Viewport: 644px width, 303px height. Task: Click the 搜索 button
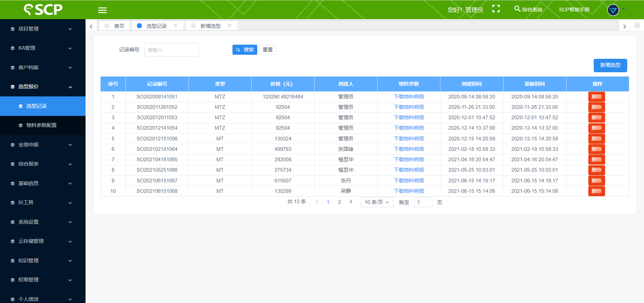(245, 50)
